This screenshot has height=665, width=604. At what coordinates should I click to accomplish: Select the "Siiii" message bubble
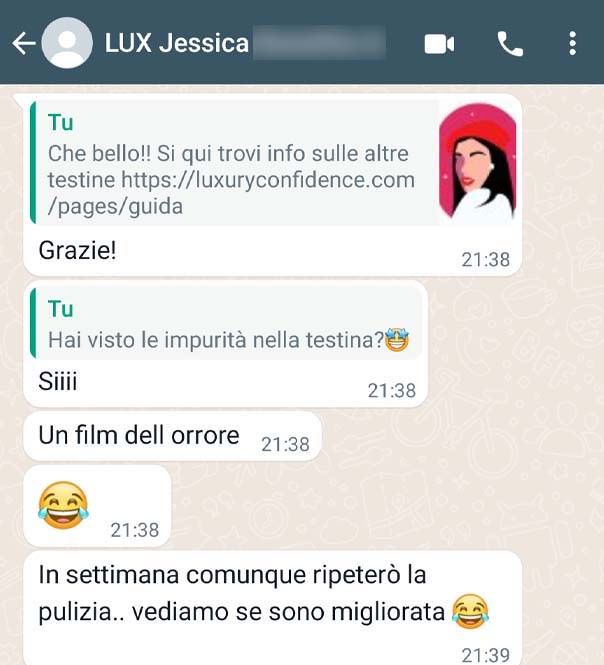(x=226, y=344)
